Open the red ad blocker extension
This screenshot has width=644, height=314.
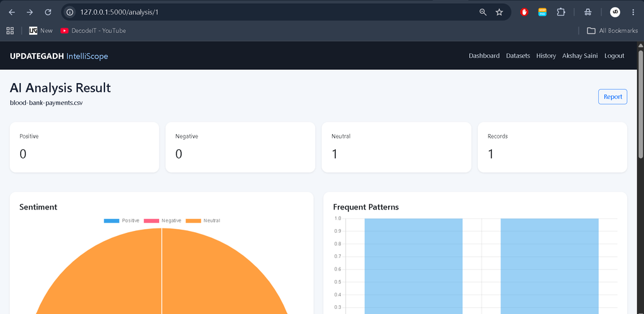click(524, 13)
